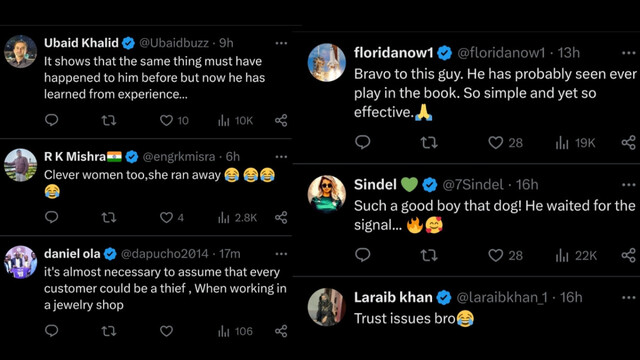View analytics of Sindel's tweet showing 22K

pos(576,256)
